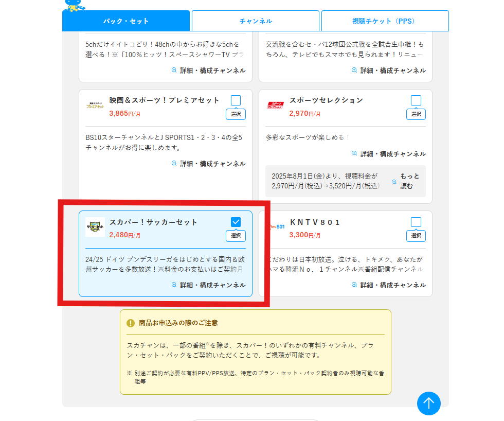Click the スポーツセレクション title
504x421 pixels.
click(x=326, y=100)
